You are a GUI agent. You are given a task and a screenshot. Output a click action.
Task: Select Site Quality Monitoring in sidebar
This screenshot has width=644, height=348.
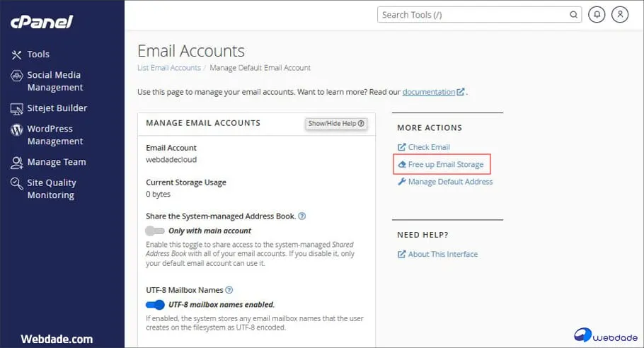51,189
